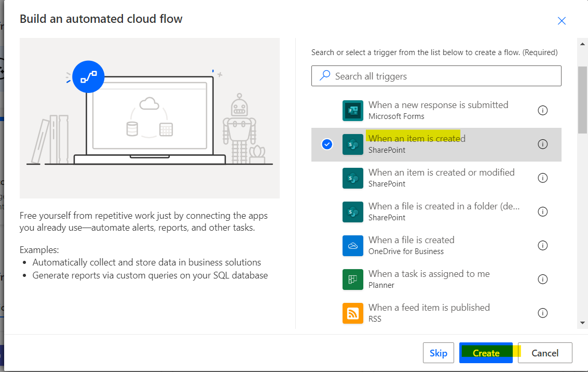Image resolution: width=588 pixels, height=372 pixels.
Task: Click the Create button
Action: pyautogui.click(x=486, y=353)
